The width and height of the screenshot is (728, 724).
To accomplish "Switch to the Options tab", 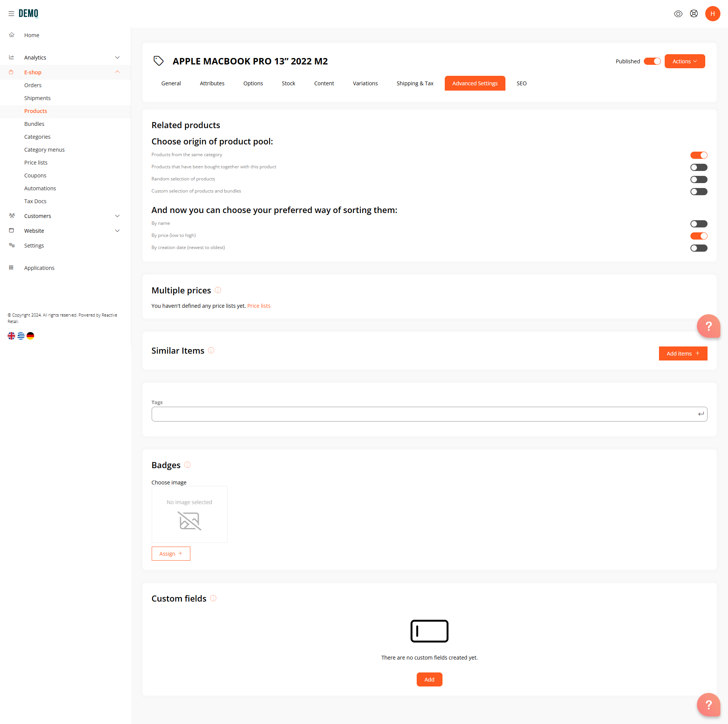I will click(253, 83).
